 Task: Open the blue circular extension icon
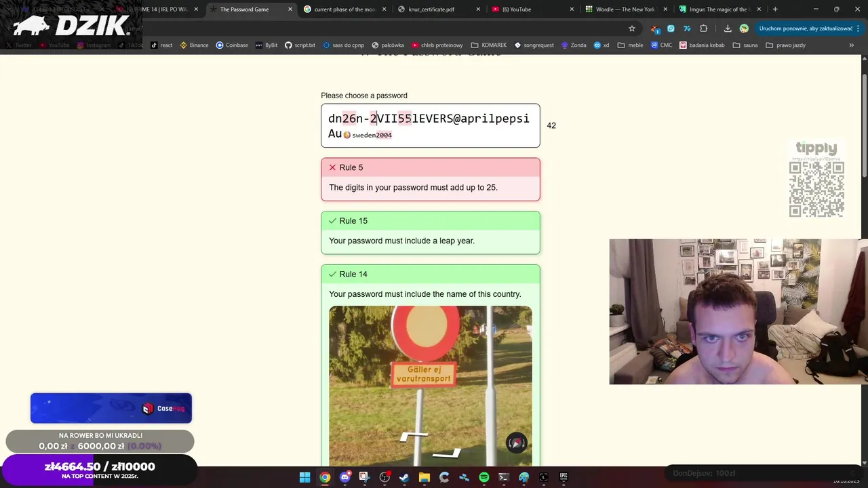(x=671, y=28)
